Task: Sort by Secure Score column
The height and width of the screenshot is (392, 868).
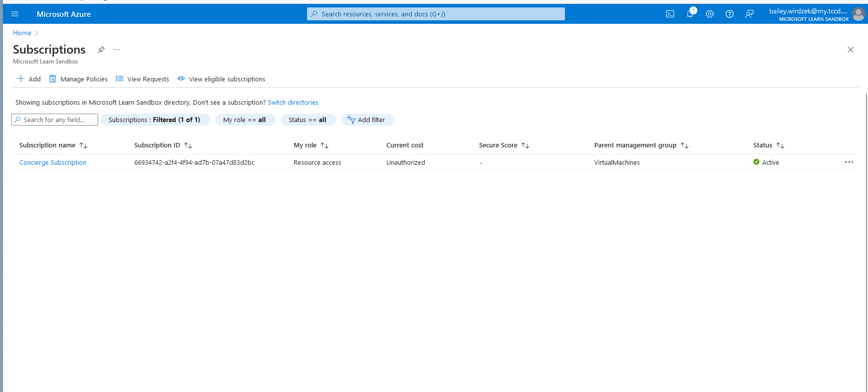Action: 504,145
